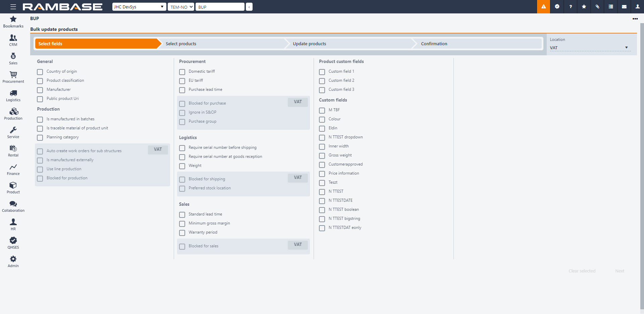644x314 pixels.
Task: Open the Logistics truck icon
Action: pyautogui.click(x=13, y=93)
